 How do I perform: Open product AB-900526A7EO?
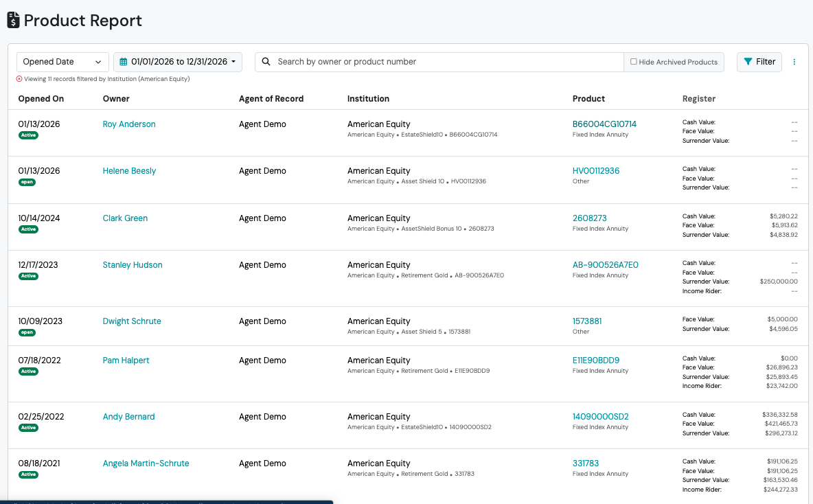click(605, 265)
